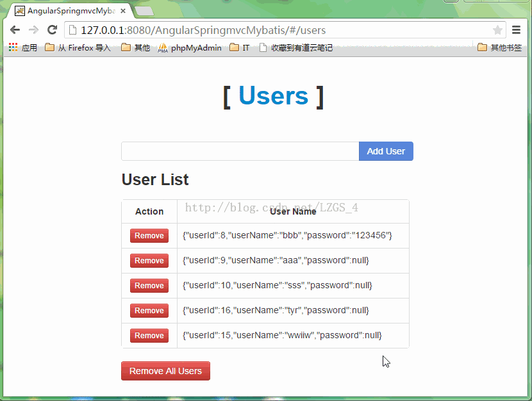Viewport: 532px width, 401px height.
Task: Click the browser back arrow
Action: [x=15, y=30]
